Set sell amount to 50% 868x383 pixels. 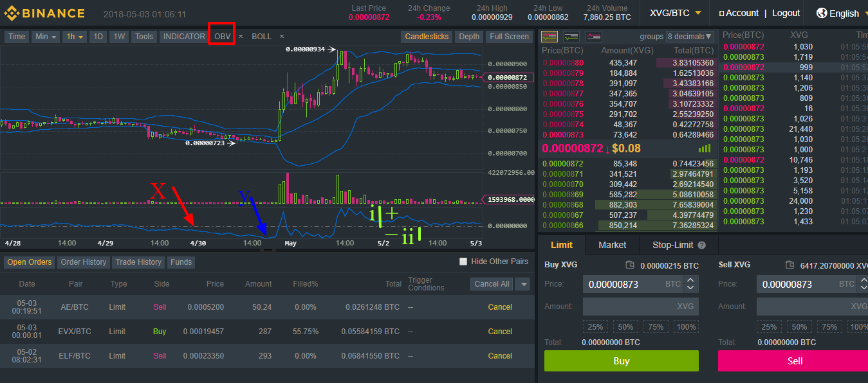(799, 326)
